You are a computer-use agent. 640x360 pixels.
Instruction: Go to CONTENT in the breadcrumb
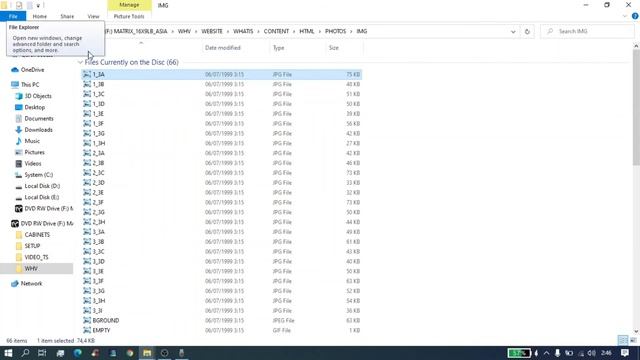(276, 31)
